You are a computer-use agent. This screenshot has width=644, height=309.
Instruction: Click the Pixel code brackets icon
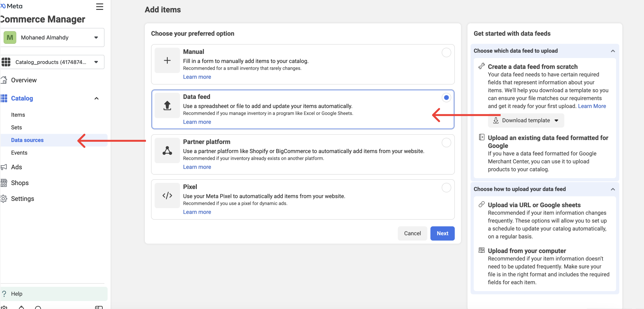pyautogui.click(x=167, y=196)
